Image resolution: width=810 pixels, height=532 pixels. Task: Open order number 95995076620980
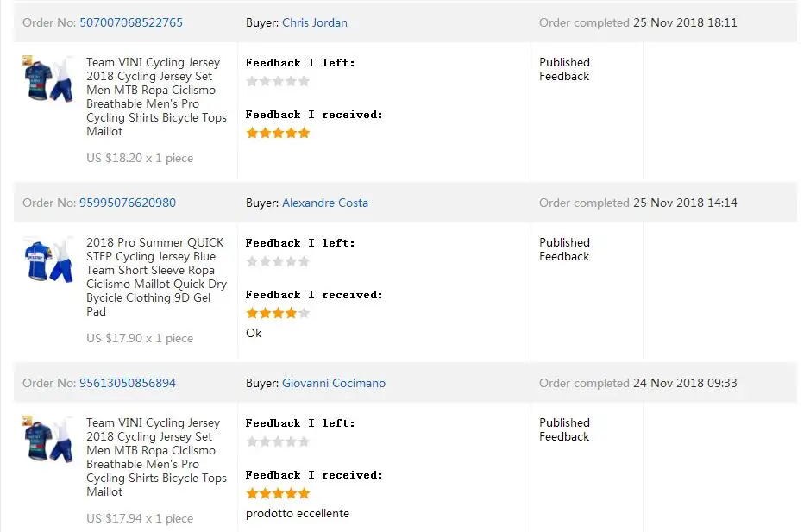(128, 203)
